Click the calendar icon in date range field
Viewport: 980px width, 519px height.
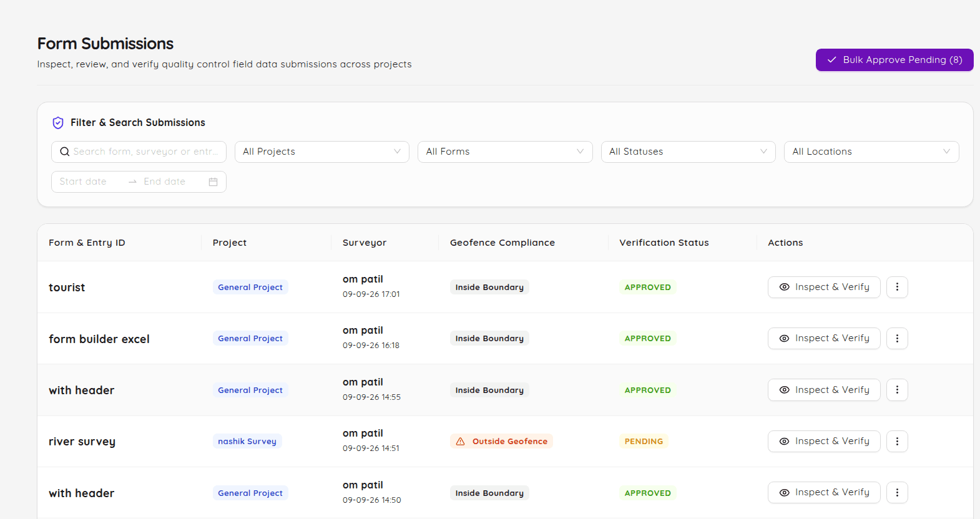(213, 182)
